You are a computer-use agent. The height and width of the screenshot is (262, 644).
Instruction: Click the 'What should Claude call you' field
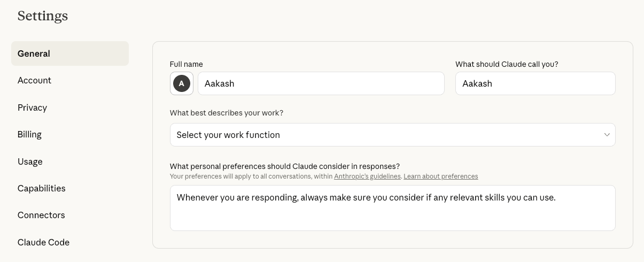pos(535,83)
